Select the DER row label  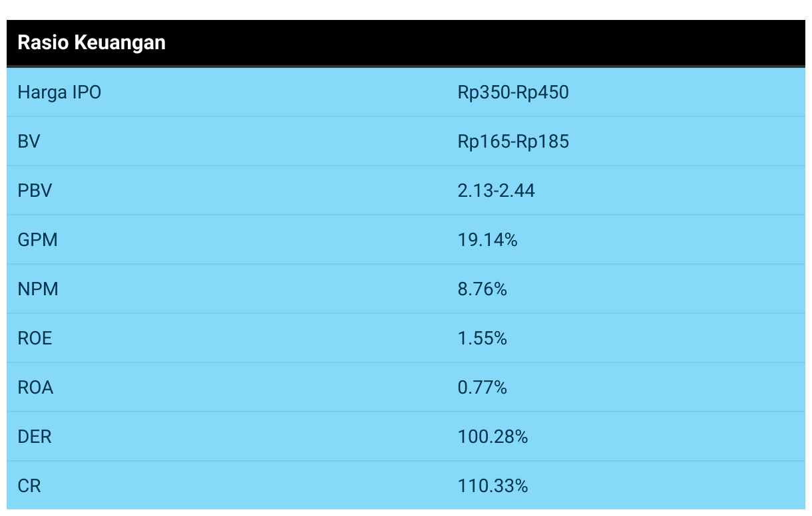[34, 437]
